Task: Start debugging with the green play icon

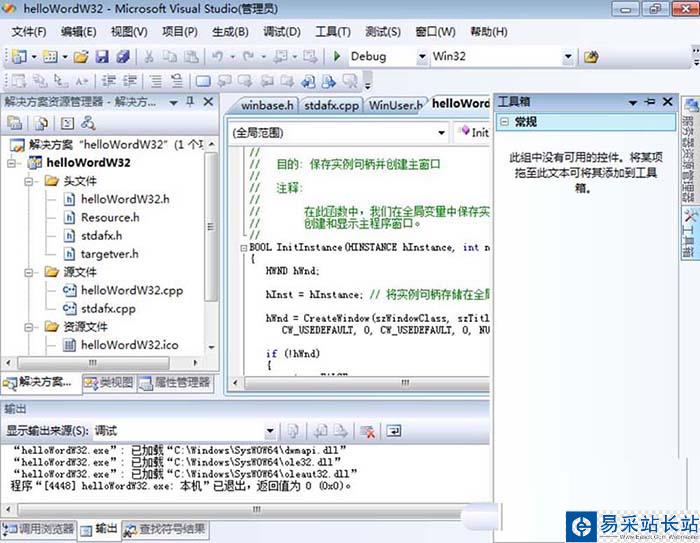Action: point(337,56)
